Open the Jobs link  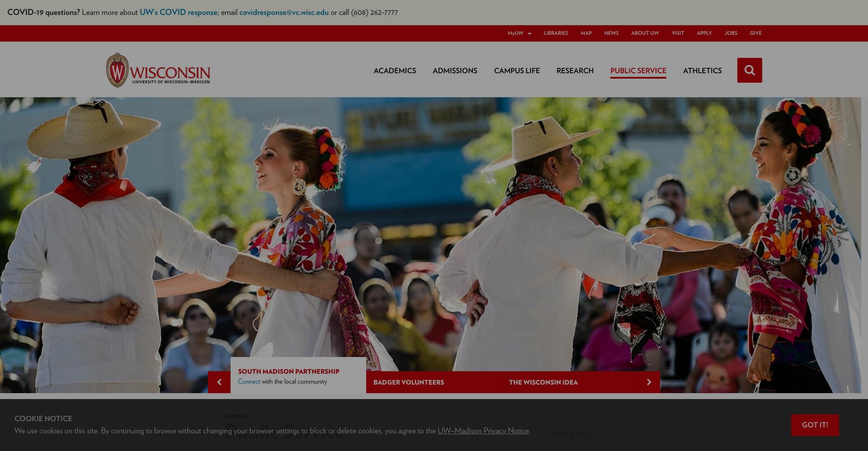pyautogui.click(x=731, y=33)
